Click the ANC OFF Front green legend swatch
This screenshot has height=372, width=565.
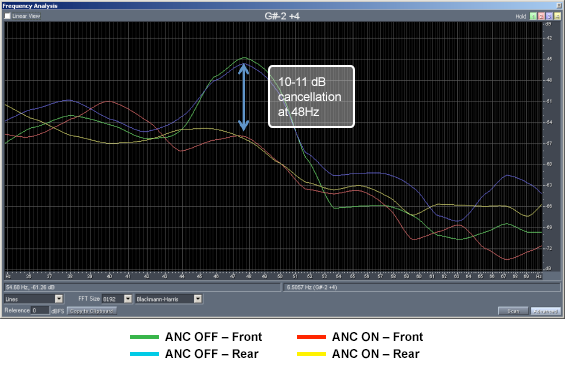(x=144, y=337)
